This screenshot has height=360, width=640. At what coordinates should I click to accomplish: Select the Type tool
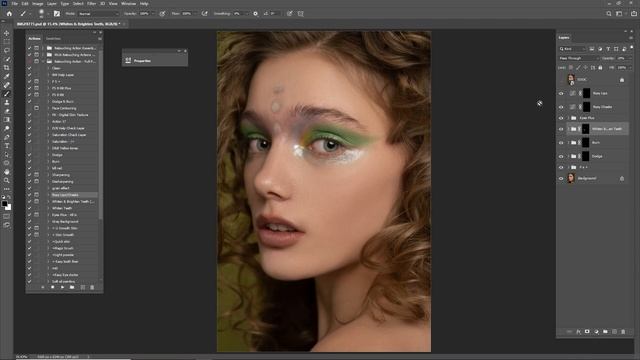point(7,146)
